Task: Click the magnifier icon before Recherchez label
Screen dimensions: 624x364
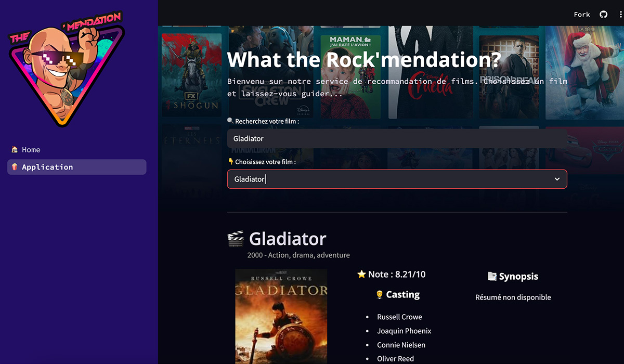Action: (230, 121)
